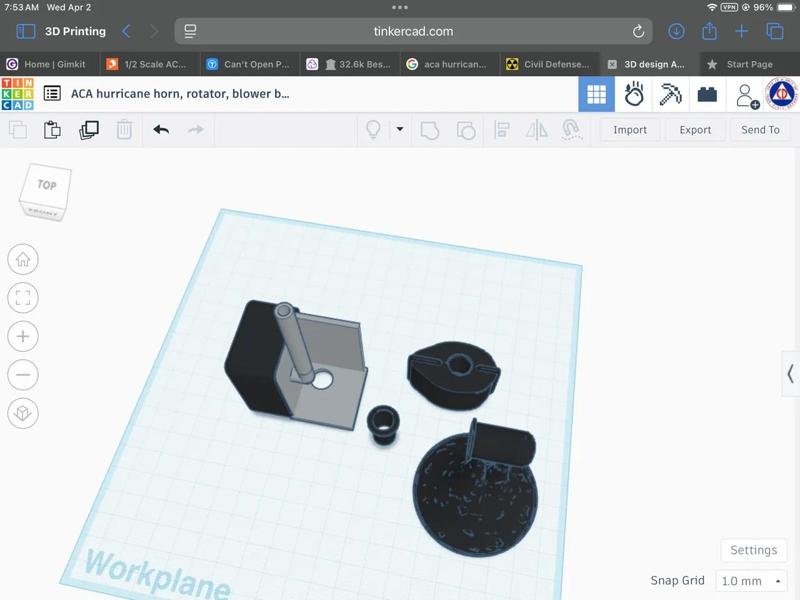Close the 3D design A... tab
The height and width of the screenshot is (600, 800).
click(612, 64)
